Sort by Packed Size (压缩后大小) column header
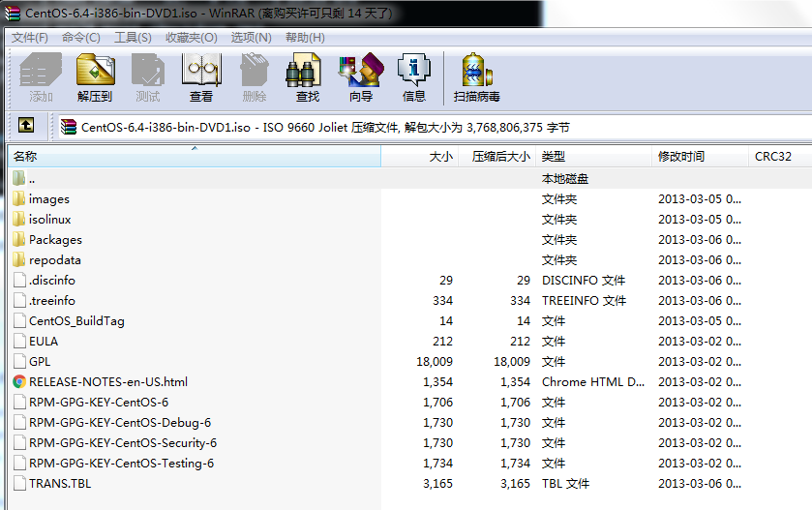 point(497,157)
